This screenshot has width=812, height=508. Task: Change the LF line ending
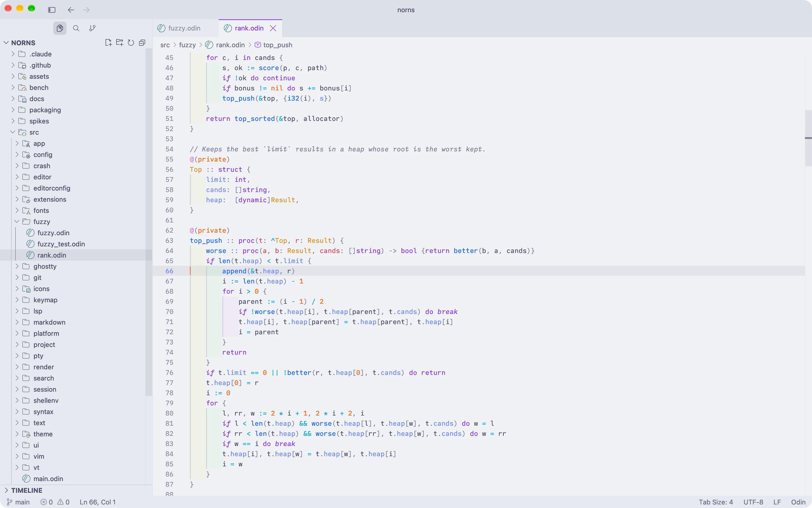click(777, 502)
